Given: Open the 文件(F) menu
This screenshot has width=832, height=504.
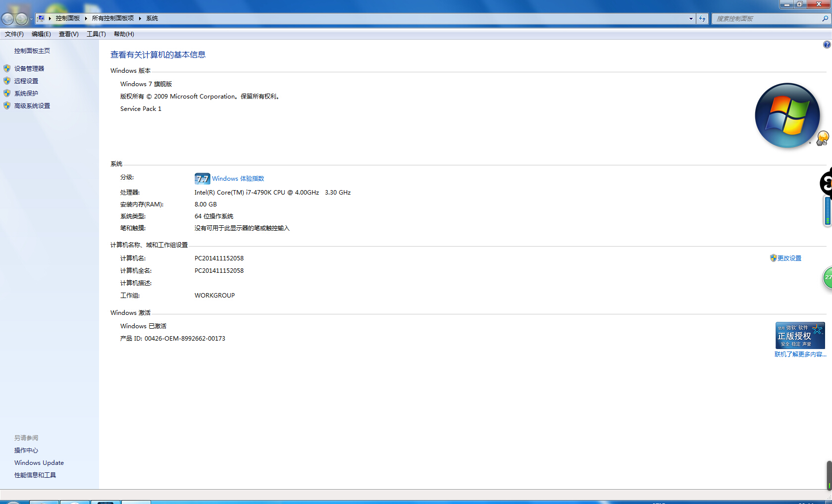Looking at the screenshot, I should point(14,34).
